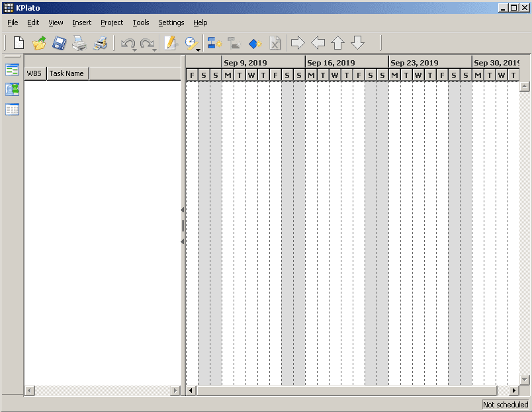The width and height of the screenshot is (532, 412).
Task: Click task list scroll right arrow
Action: 175,391
